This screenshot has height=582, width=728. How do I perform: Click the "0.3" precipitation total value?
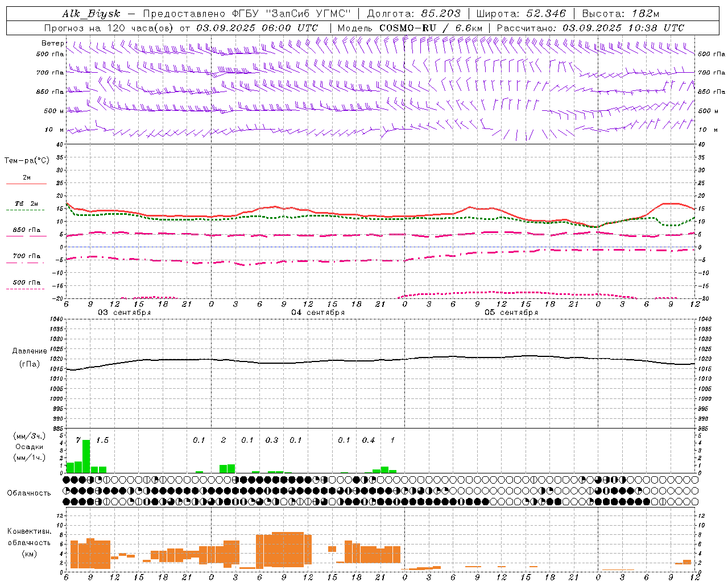272,440
